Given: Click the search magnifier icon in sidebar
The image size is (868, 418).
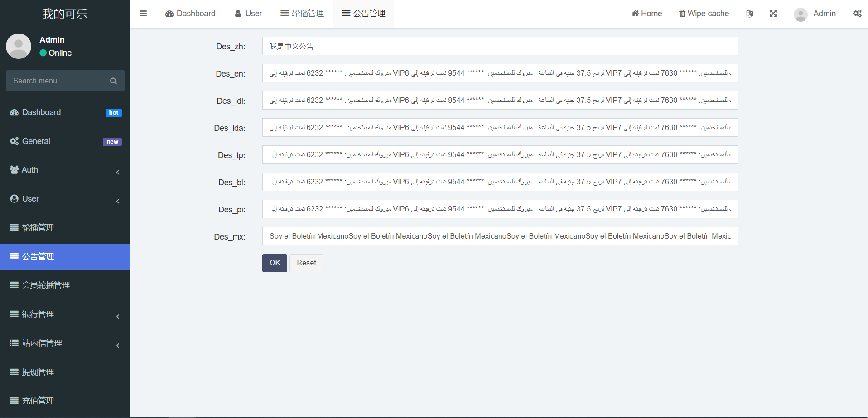Looking at the screenshot, I should (113, 81).
